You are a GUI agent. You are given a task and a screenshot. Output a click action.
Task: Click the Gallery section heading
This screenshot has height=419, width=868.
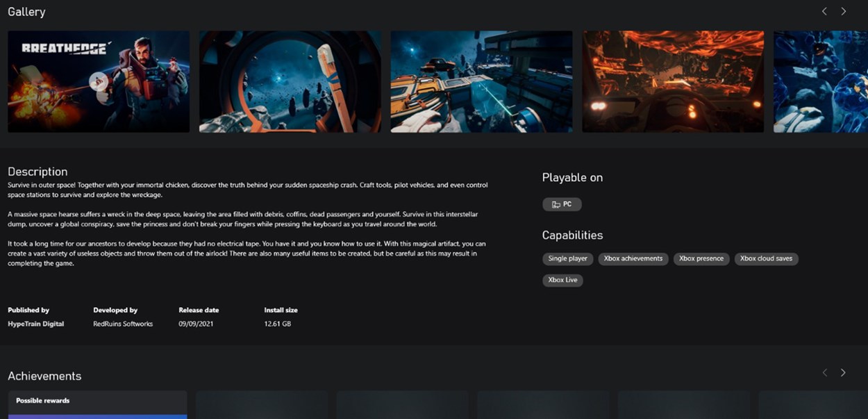point(26,12)
